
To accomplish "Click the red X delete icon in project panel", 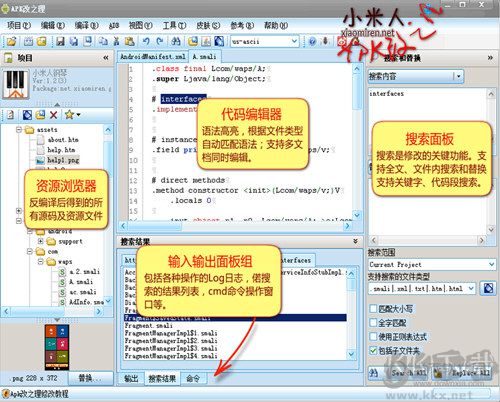I will click(53, 115).
